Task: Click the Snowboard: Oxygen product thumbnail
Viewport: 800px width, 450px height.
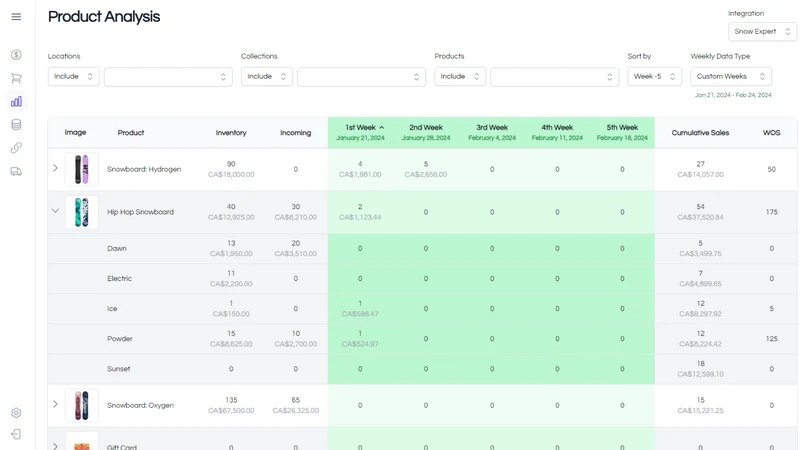Action: (x=82, y=405)
